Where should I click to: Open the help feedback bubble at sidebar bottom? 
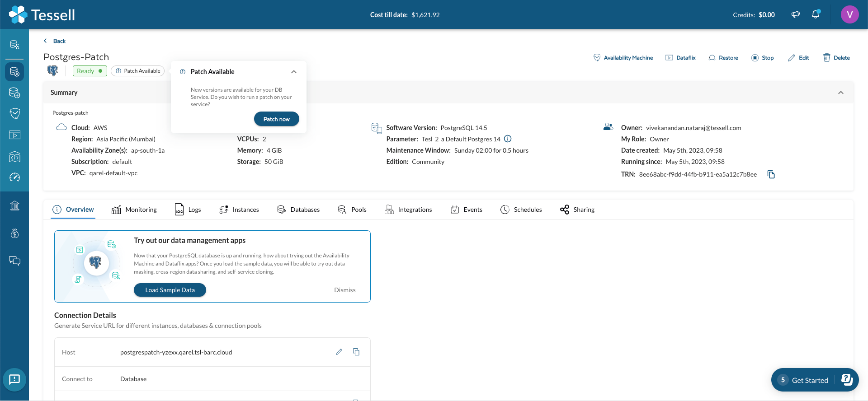tap(14, 379)
